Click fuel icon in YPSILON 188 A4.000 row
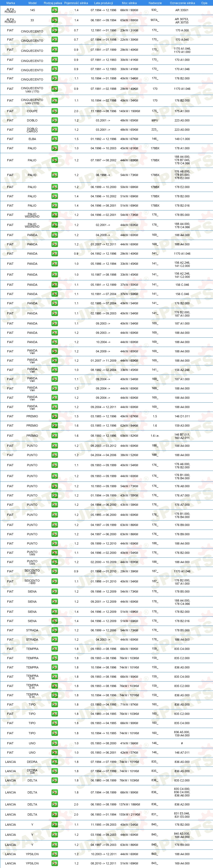Image resolution: width=213 pixels, height=868 pixels. (54, 854)
